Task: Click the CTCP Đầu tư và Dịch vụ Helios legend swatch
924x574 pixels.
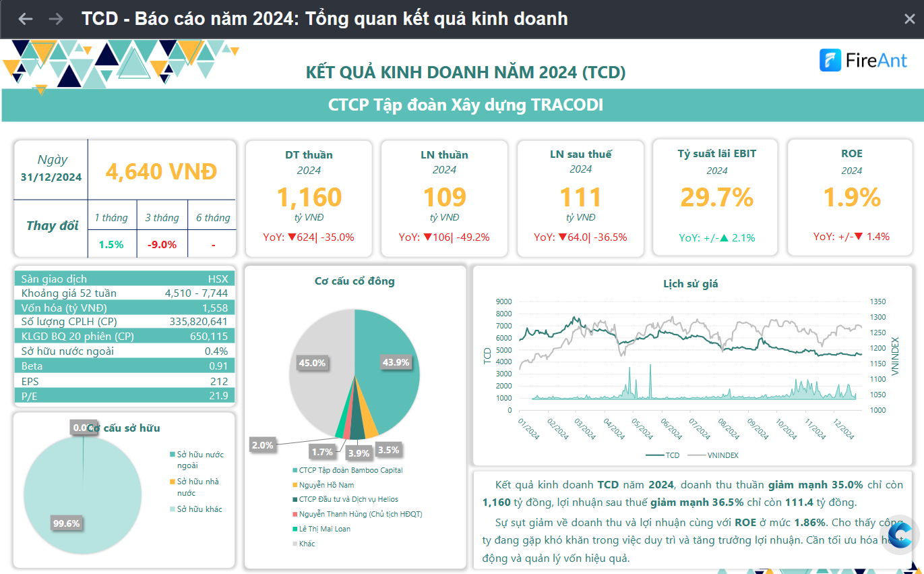Action: point(295,500)
